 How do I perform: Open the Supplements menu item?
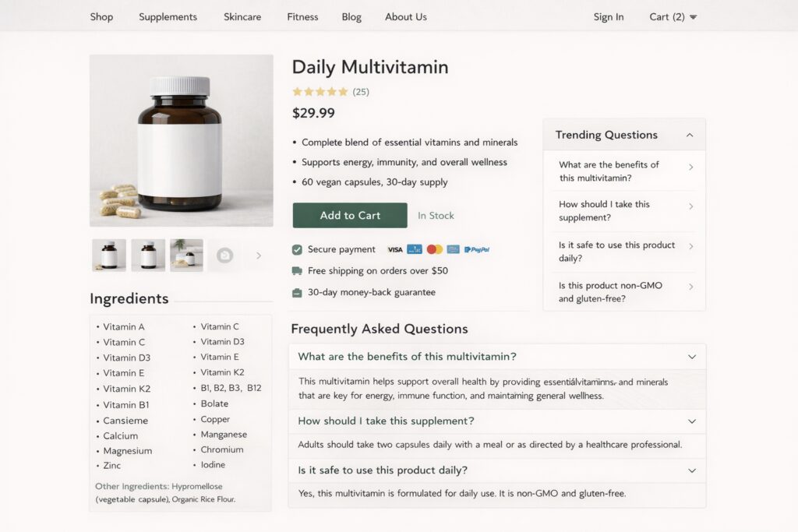coord(168,16)
